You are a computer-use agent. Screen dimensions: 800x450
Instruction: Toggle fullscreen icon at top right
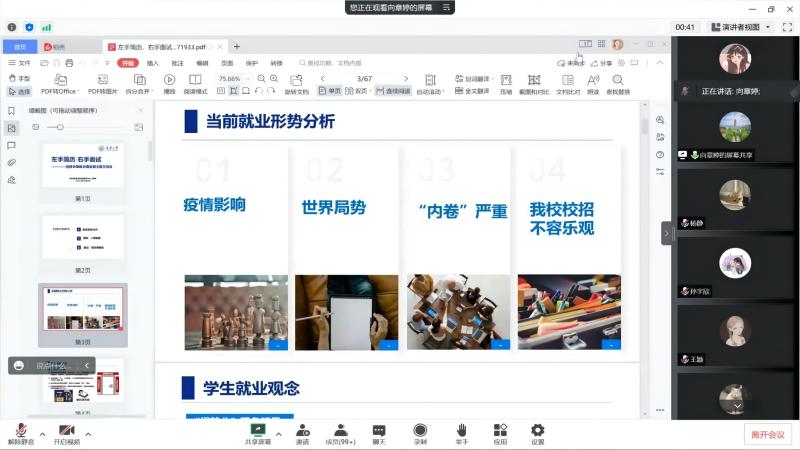pos(787,27)
